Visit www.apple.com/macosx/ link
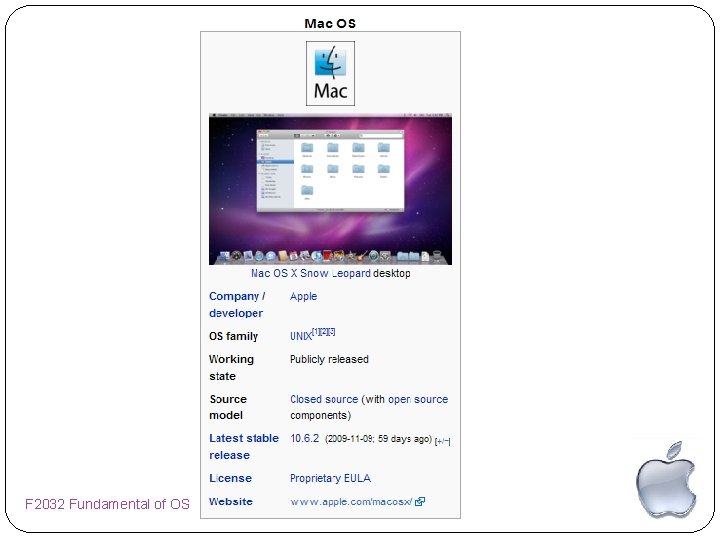 (x=351, y=501)
